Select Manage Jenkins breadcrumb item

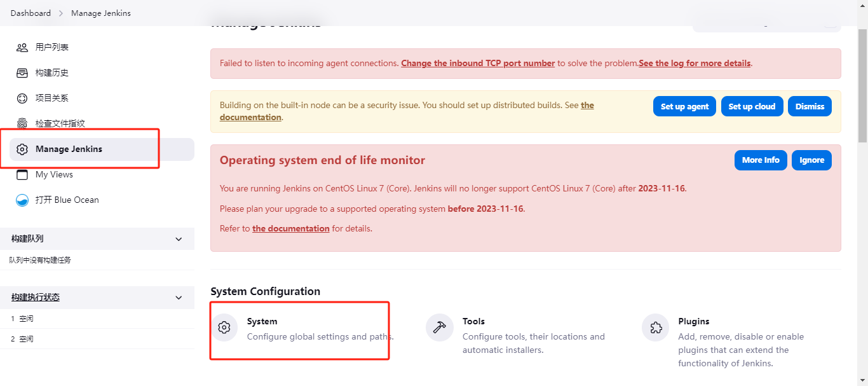101,13
